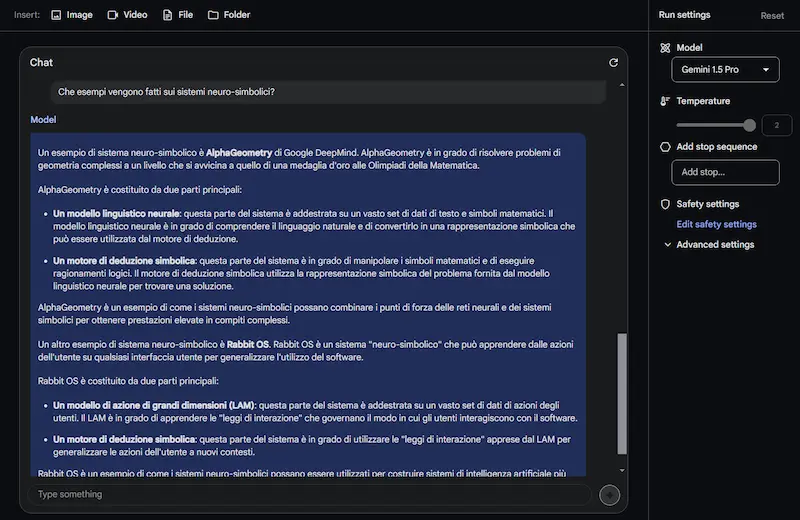The width and height of the screenshot is (800, 520).
Task: Click the Chat panel heading
Action: pyautogui.click(x=41, y=62)
